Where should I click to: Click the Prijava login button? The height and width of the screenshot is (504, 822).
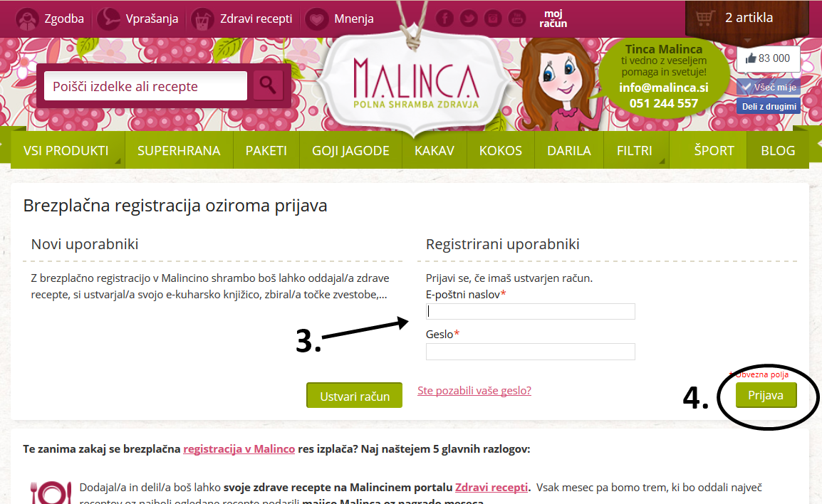[x=766, y=395]
